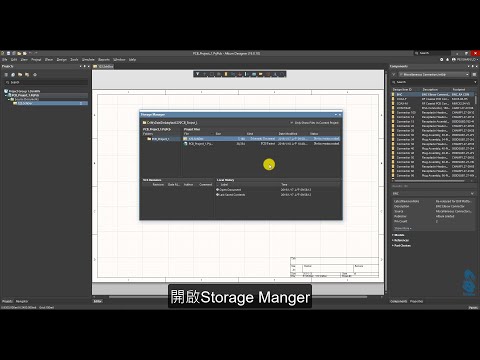This screenshot has width=480, height=360.
Task: Click the save icon in the top-left quick access bar
Action: tap(8, 53)
